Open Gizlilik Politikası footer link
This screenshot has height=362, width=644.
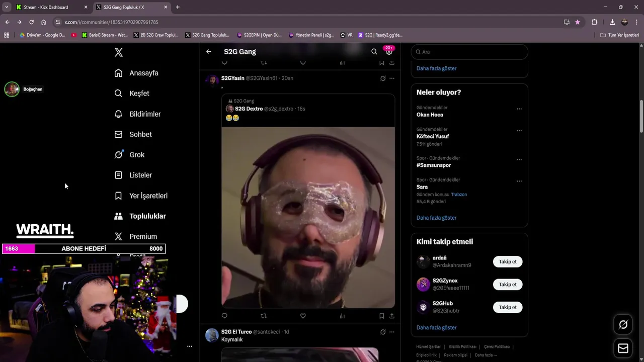point(462,347)
